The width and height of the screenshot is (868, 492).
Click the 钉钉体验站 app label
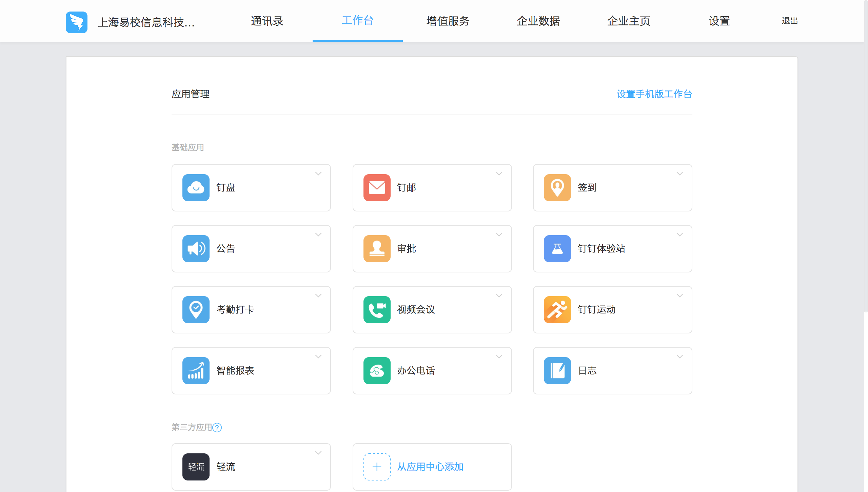(x=601, y=248)
